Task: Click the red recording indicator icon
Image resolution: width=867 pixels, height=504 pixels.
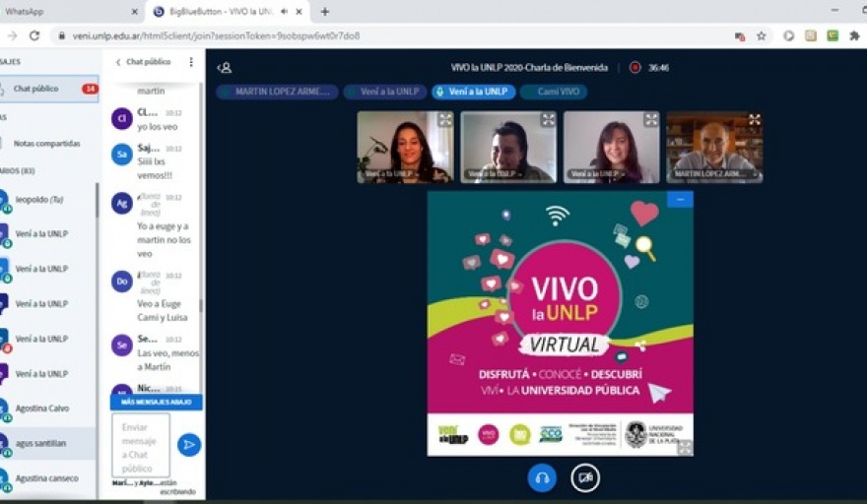Action: pyautogui.click(x=634, y=67)
